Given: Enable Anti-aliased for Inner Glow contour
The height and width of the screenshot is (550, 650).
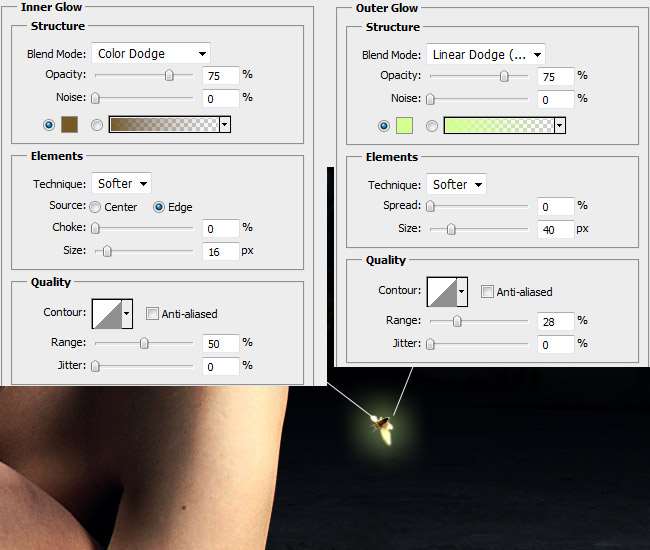Looking at the screenshot, I should coord(153,314).
